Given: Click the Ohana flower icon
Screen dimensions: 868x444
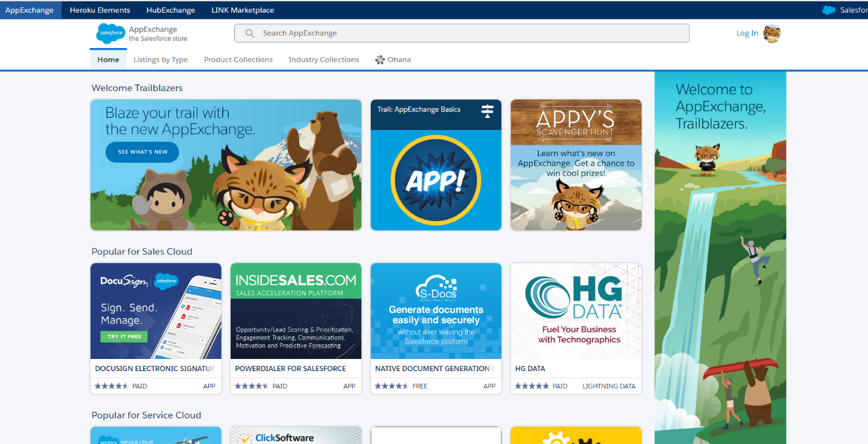Looking at the screenshot, I should click(x=380, y=60).
